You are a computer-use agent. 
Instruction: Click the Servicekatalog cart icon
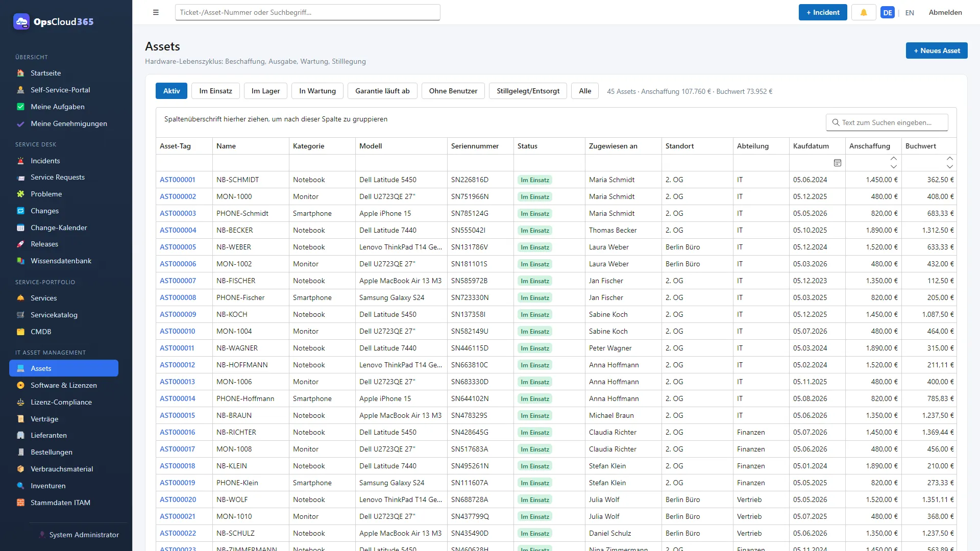20,315
